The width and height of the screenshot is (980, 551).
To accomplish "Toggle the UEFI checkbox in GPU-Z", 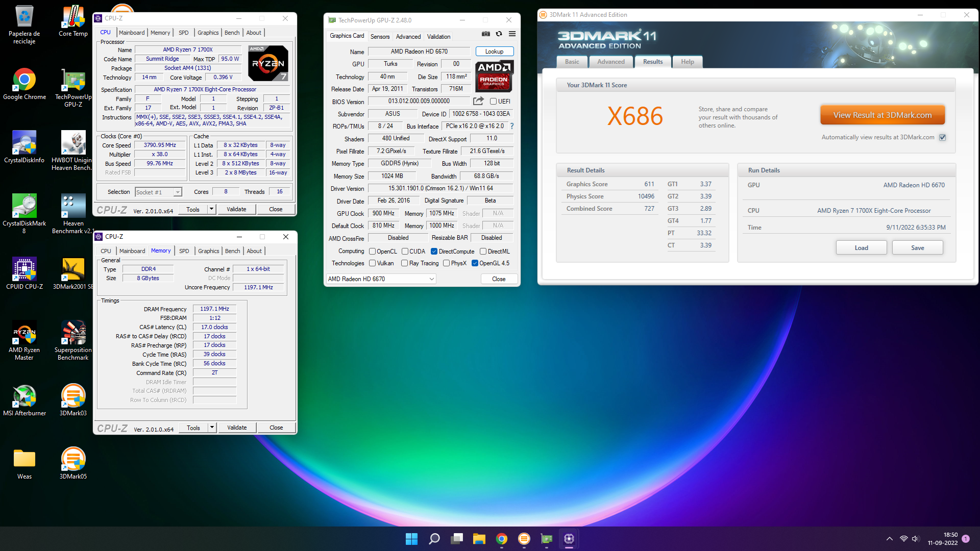I will click(x=493, y=102).
